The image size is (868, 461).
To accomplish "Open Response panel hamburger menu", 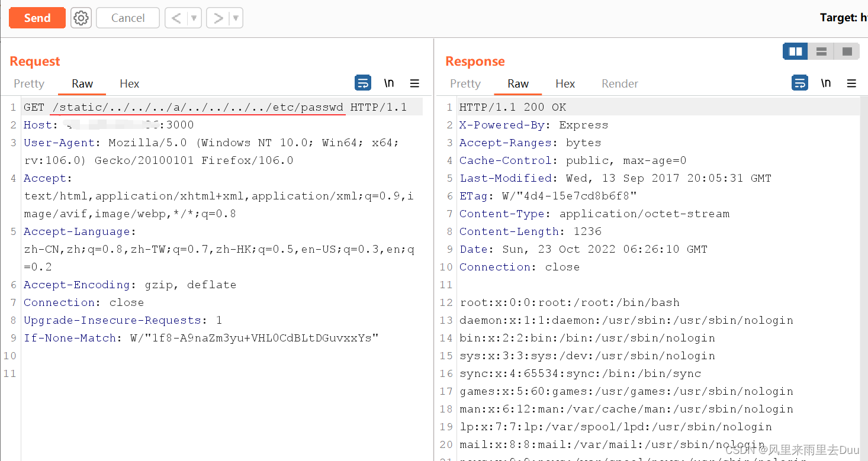I will [851, 83].
